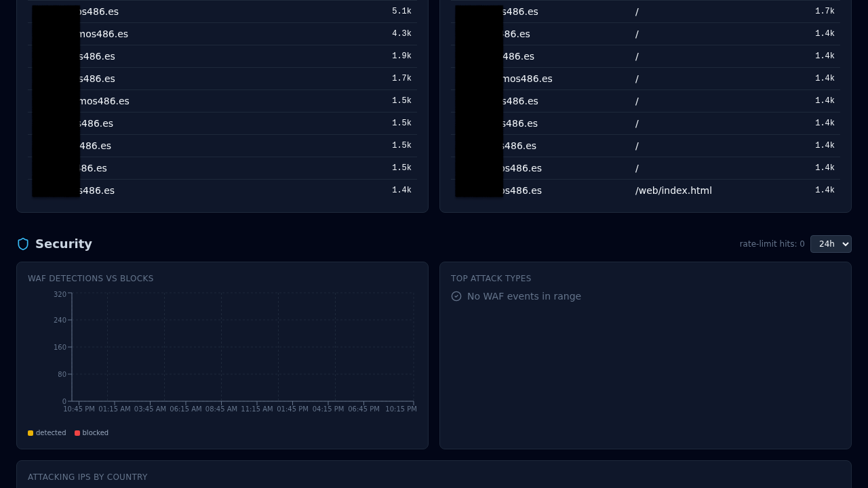Click the /web/index.html path cell
This screenshot has width=868, height=488.
[x=673, y=190]
